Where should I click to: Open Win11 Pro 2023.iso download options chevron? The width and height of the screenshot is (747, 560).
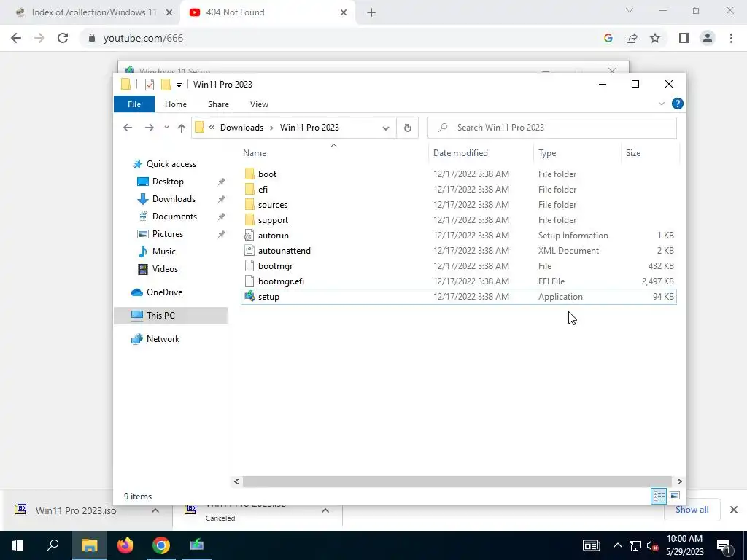(x=155, y=510)
